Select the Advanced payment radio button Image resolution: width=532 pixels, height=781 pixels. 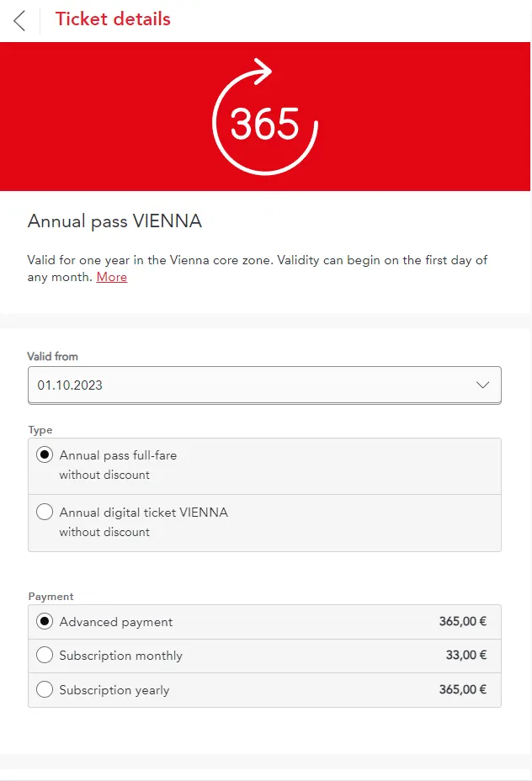click(45, 622)
